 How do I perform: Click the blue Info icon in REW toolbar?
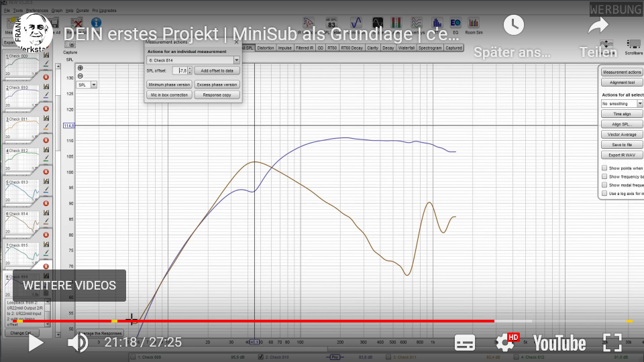click(96, 23)
